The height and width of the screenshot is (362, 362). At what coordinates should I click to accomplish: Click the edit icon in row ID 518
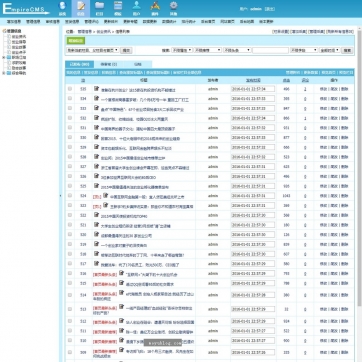click(96, 254)
